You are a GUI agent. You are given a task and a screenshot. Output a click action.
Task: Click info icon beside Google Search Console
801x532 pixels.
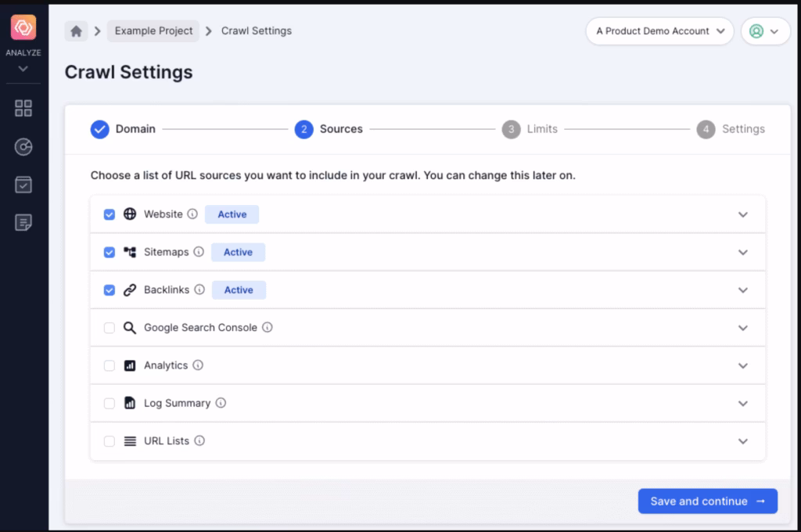[268, 328]
